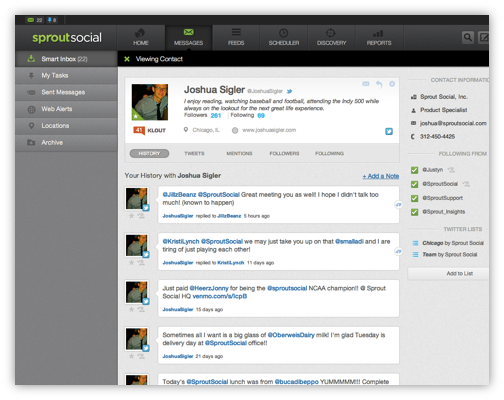Click the Twitter bird beside @JoshuaSigler
The width and height of the screenshot is (504, 400).
[x=289, y=91]
